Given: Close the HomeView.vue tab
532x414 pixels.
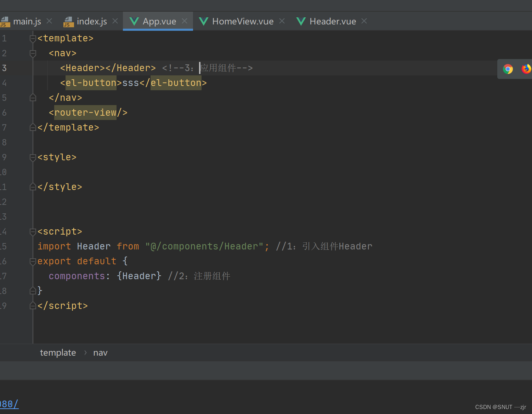Looking at the screenshot, I should click(x=282, y=21).
